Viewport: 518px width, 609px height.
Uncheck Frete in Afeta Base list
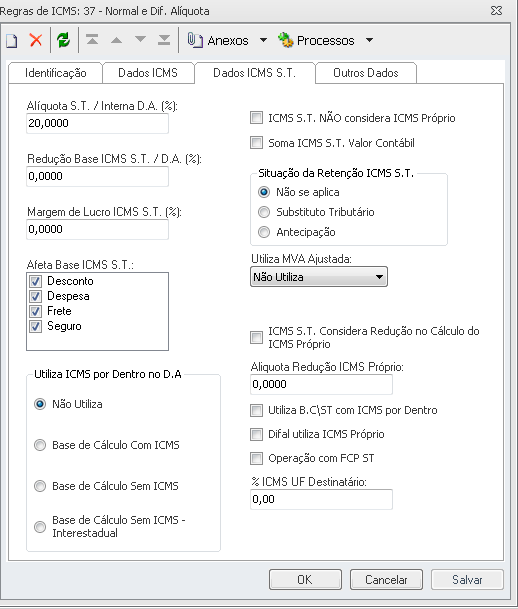pyautogui.click(x=35, y=311)
